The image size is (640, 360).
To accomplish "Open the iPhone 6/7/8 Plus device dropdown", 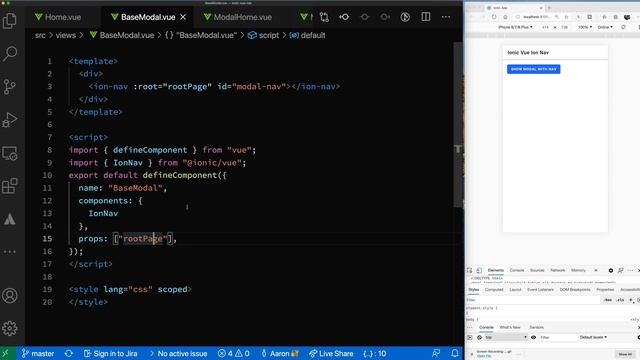I will [x=515, y=27].
